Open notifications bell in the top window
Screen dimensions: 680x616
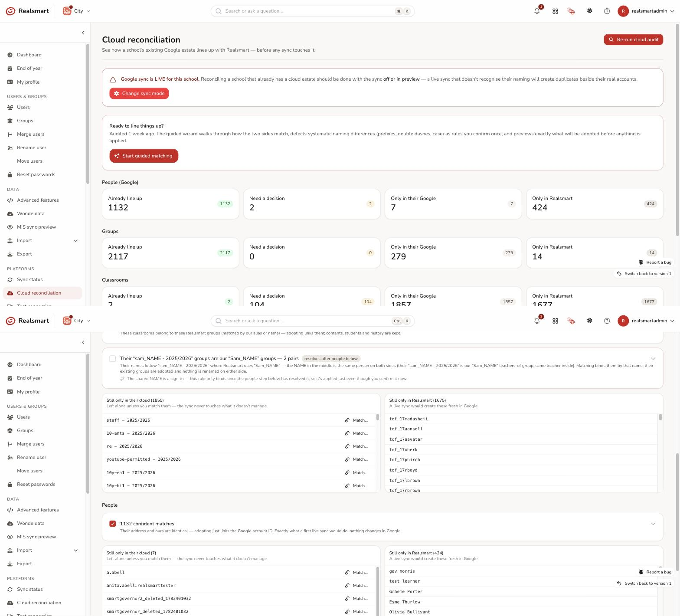(537, 11)
